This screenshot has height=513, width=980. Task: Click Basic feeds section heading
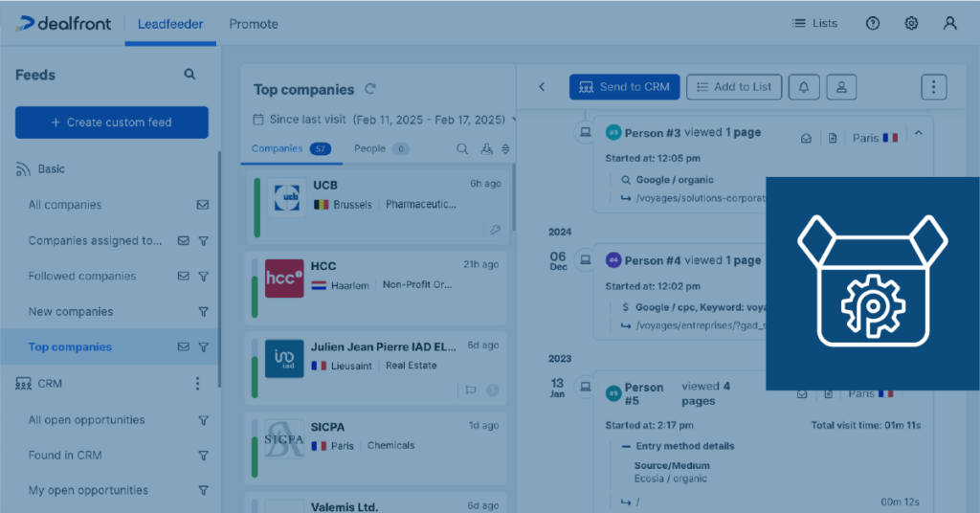[51, 169]
